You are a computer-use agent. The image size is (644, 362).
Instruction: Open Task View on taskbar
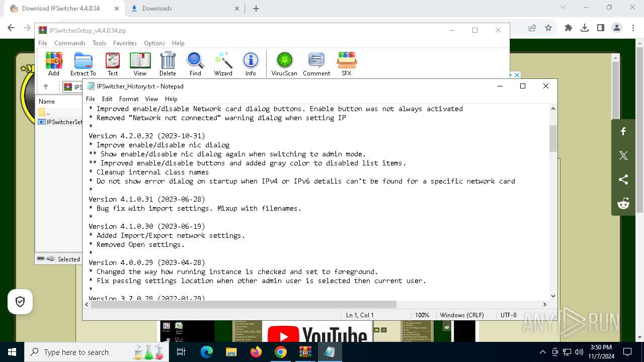click(182, 352)
